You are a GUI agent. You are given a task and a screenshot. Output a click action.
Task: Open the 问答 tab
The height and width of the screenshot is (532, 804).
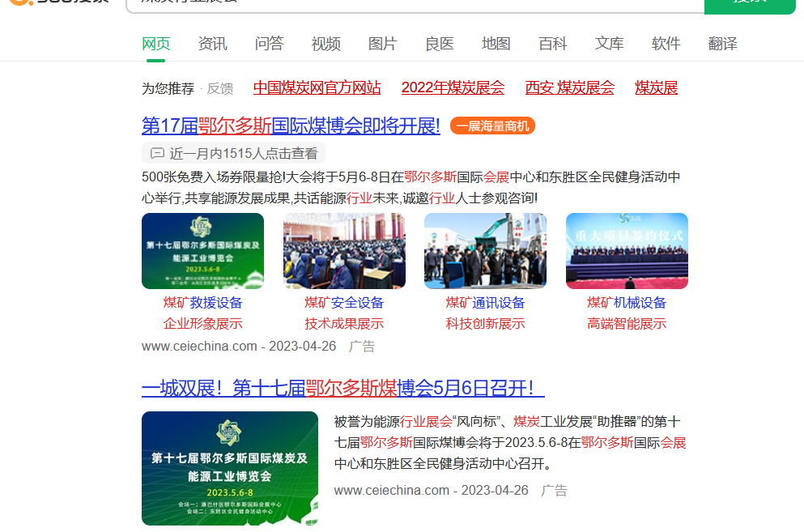(269, 44)
